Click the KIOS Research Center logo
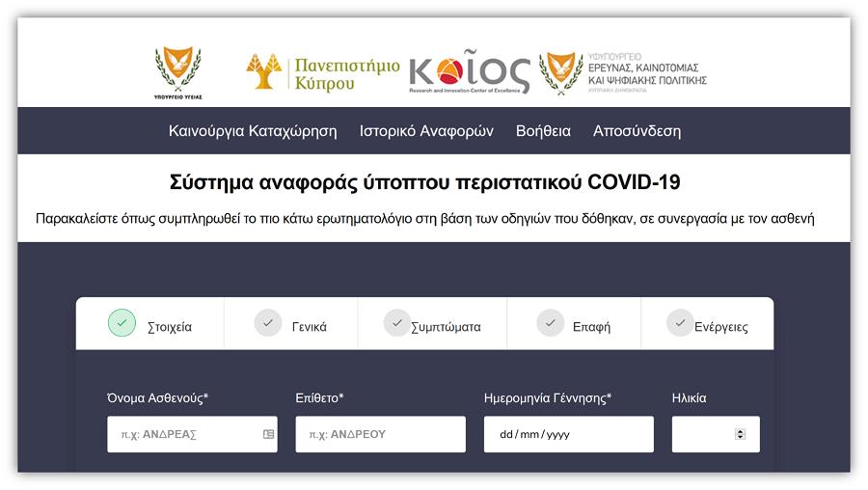The height and width of the screenshot is (490, 868). pos(469,72)
